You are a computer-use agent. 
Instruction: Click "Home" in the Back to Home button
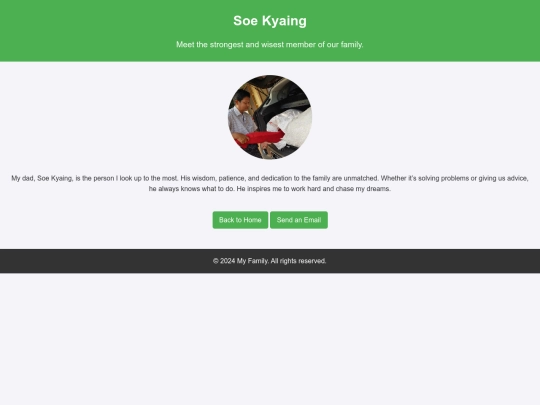click(252, 220)
